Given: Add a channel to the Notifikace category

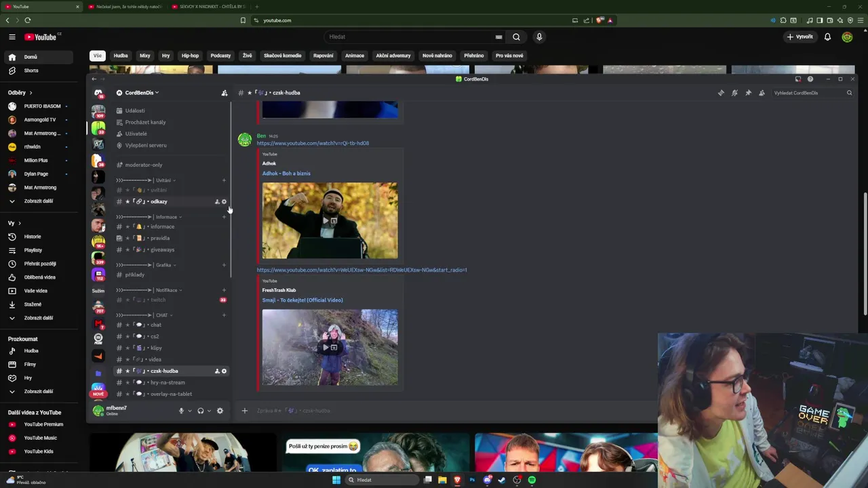Looking at the screenshot, I should point(224,290).
